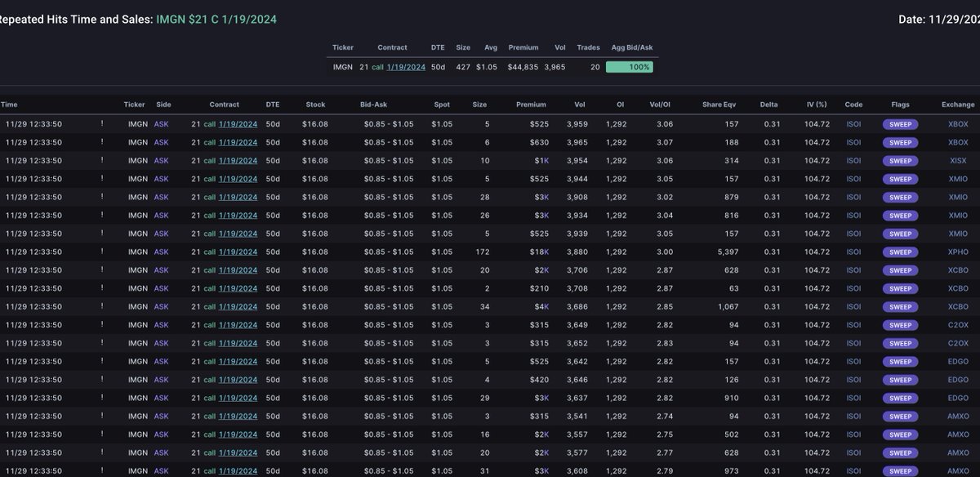
Task: Click the green 100% Agg Bid/Ask bar
Action: [x=629, y=67]
